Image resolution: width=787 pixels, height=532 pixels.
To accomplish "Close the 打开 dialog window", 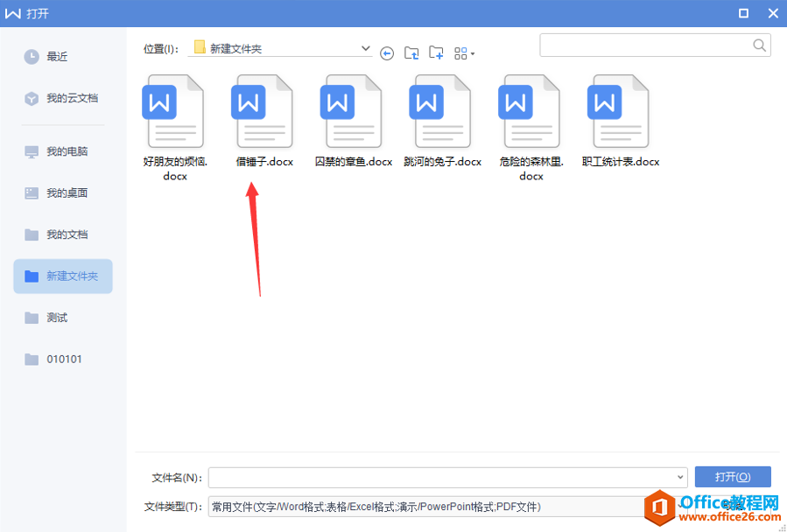I will (x=773, y=13).
